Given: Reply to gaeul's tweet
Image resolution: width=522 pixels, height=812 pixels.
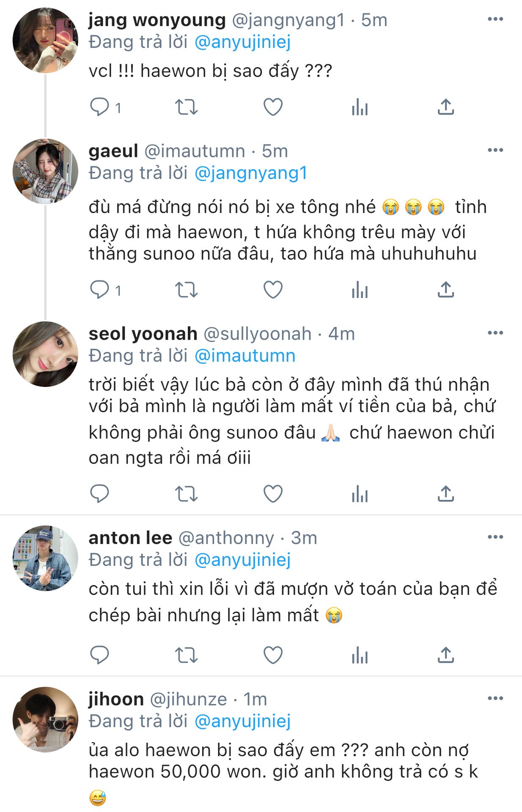Looking at the screenshot, I should click(x=100, y=290).
